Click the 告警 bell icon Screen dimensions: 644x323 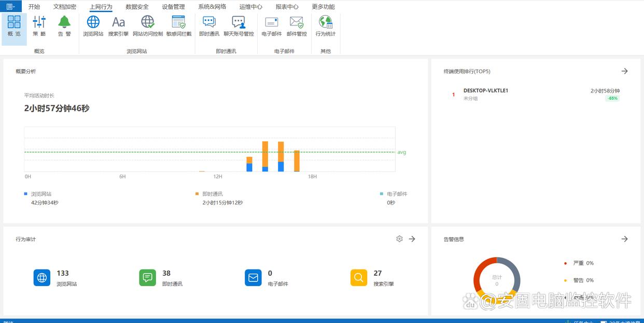click(64, 25)
